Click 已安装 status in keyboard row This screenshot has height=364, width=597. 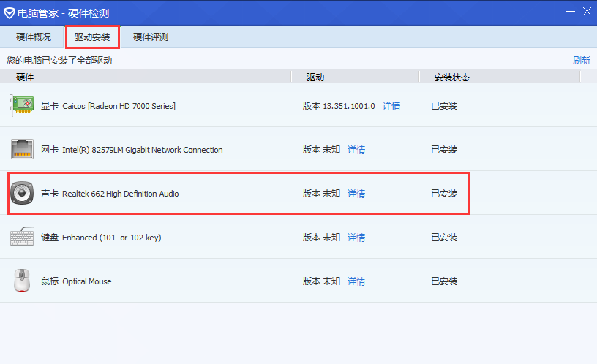tap(444, 238)
